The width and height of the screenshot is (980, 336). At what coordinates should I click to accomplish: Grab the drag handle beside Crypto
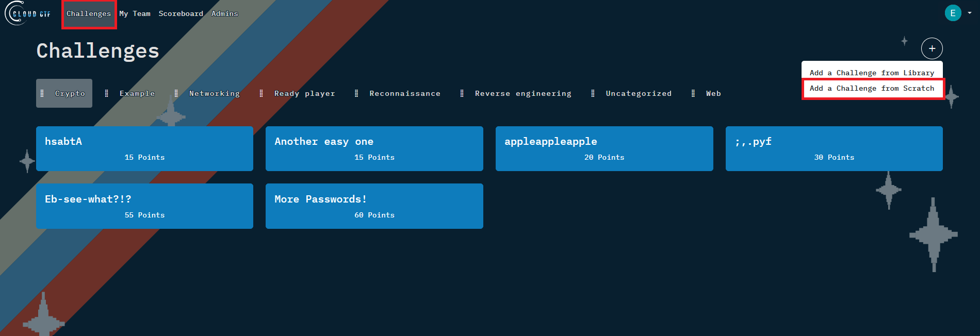(42, 93)
